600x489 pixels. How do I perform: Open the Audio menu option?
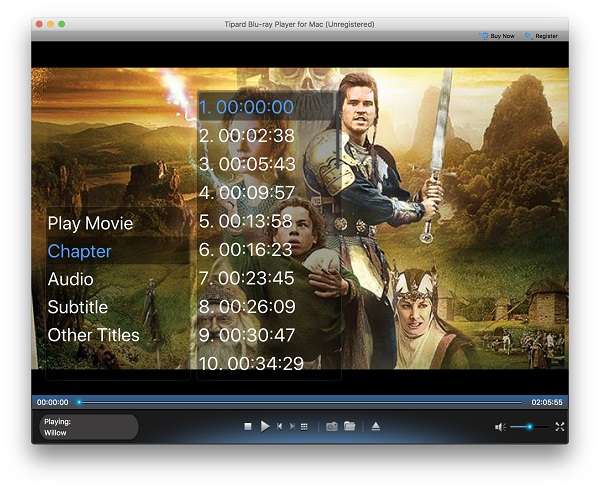point(71,279)
